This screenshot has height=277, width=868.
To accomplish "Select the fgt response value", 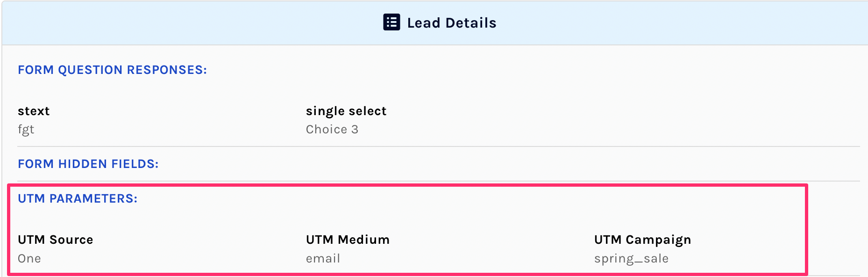I will [x=26, y=130].
